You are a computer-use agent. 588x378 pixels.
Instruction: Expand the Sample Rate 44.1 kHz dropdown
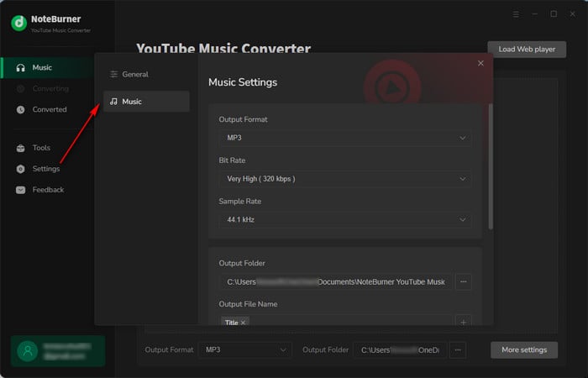coord(344,219)
